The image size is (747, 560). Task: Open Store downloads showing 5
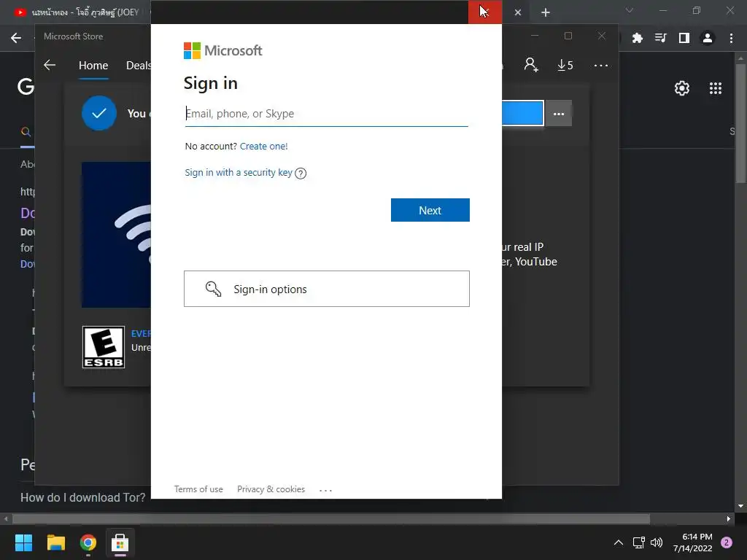pyautogui.click(x=565, y=65)
